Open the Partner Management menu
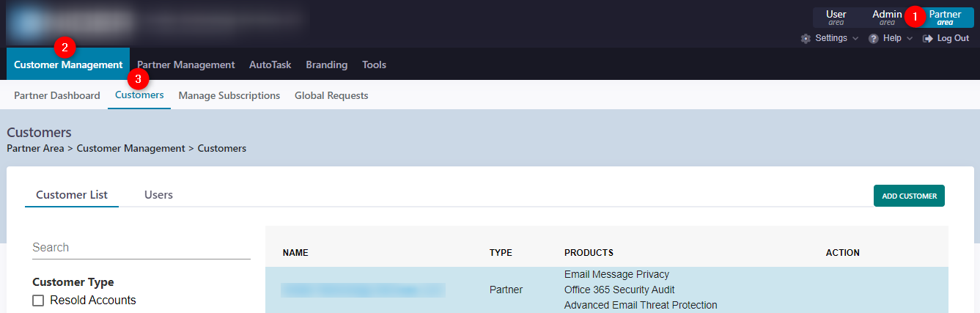 [x=186, y=65]
